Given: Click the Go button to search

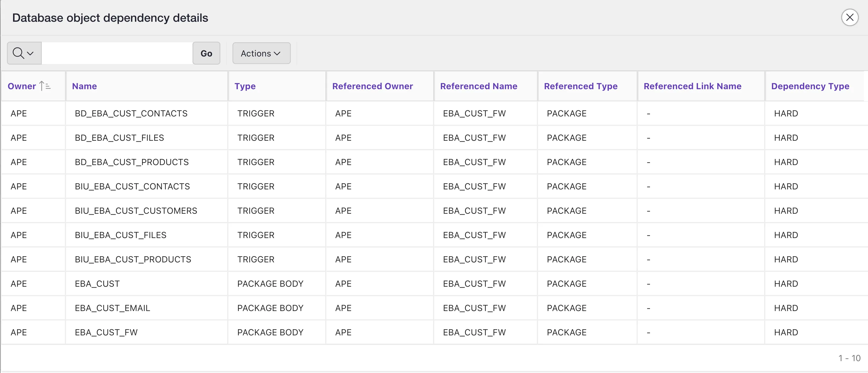Looking at the screenshot, I should 206,53.
